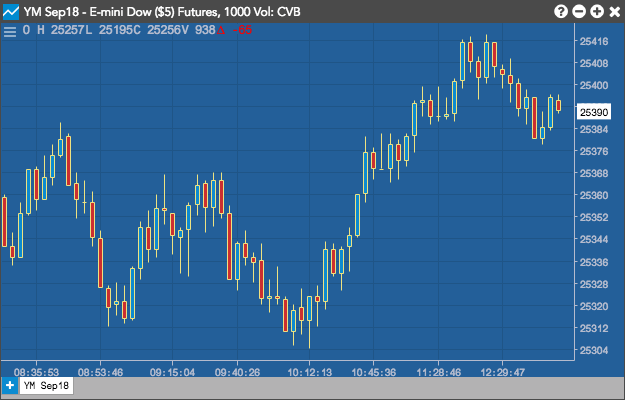Screen dimensions: 625x400
Task: Click the 12:29:47 time axis marker
Action: 502,373
